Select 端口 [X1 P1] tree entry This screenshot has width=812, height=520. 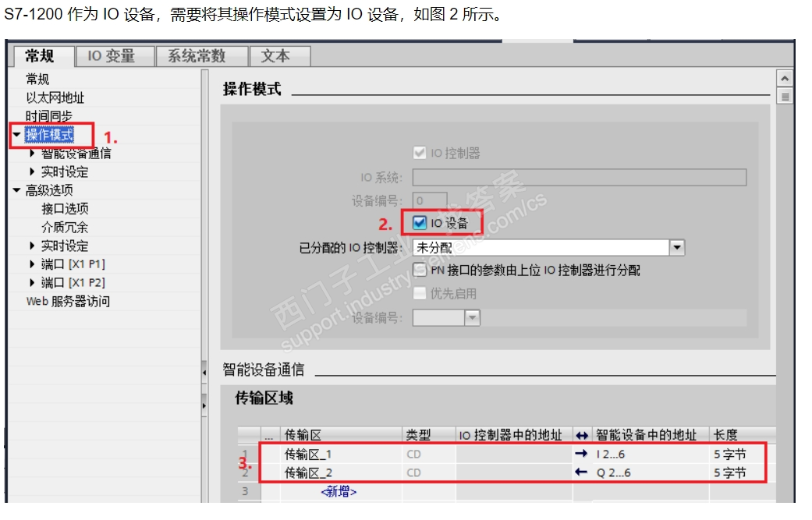[73, 264]
